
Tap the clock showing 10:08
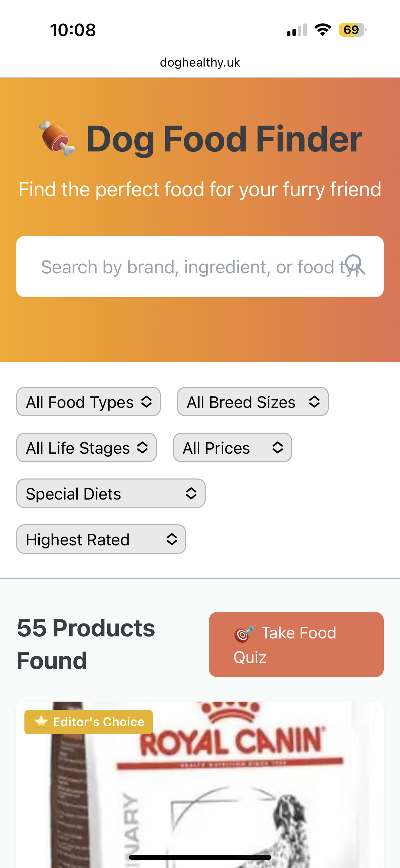[73, 30]
